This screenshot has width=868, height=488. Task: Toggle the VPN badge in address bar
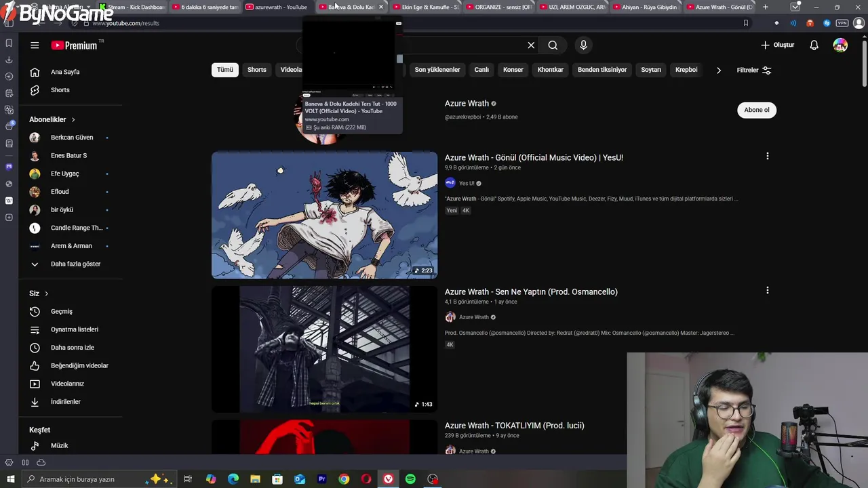[x=843, y=23]
